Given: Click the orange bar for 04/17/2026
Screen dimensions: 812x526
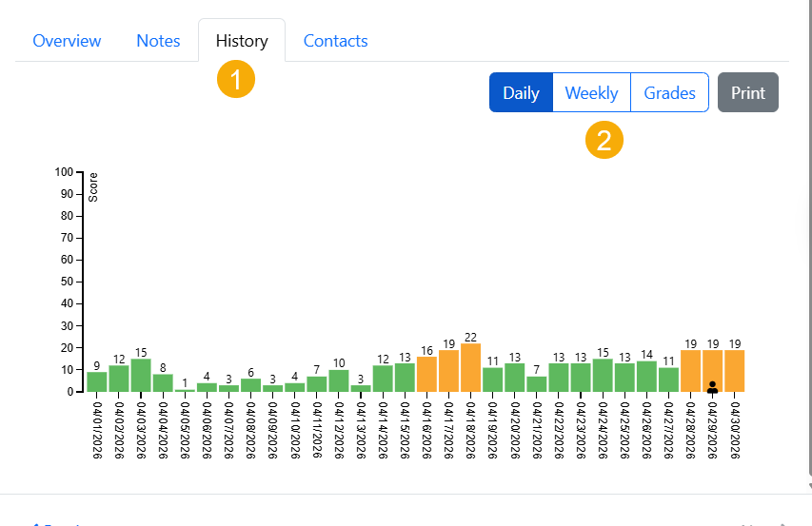Looking at the screenshot, I should pyautogui.click(x=449, y=371).
